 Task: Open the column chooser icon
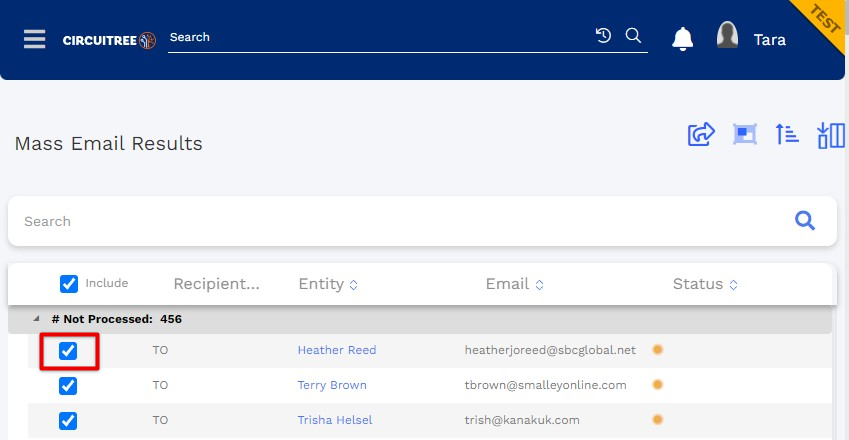tap(831, 135)
